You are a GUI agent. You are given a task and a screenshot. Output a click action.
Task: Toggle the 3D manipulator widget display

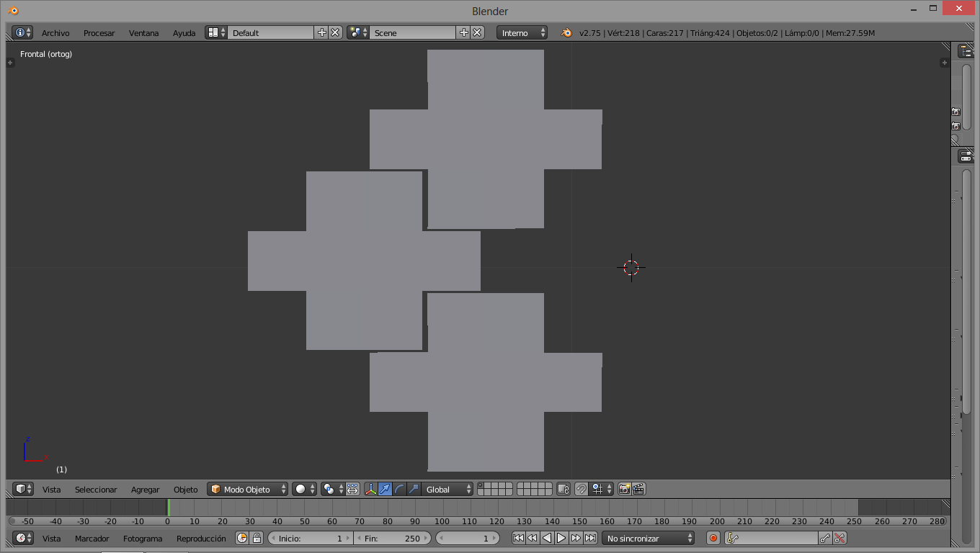[x=371, y=489]
